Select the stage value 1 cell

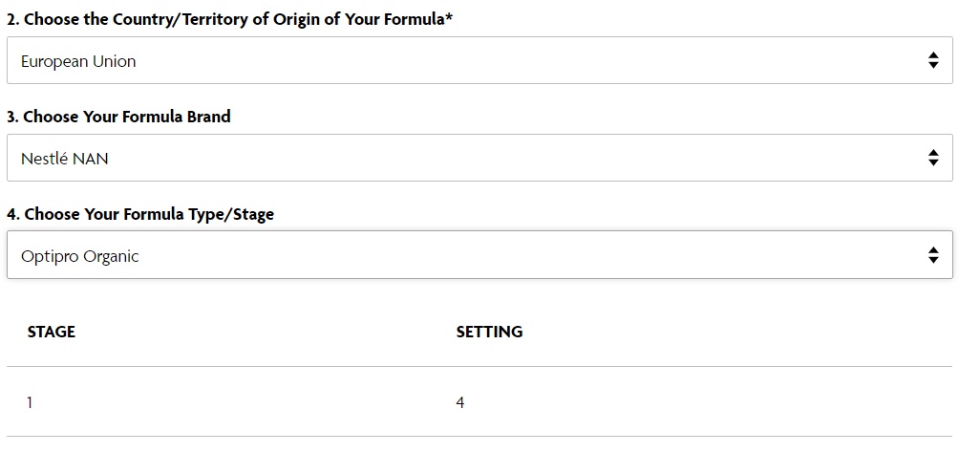(x=30, y=402)
